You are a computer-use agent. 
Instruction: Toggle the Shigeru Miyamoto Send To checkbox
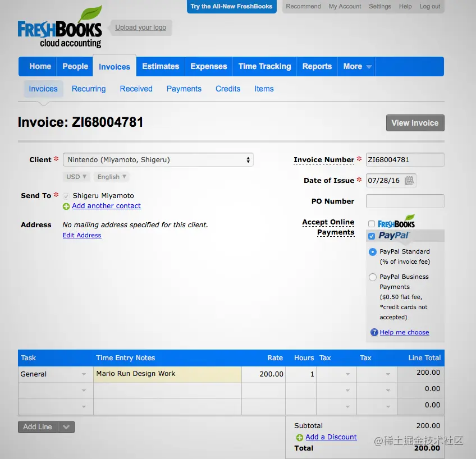click(66, 196)
